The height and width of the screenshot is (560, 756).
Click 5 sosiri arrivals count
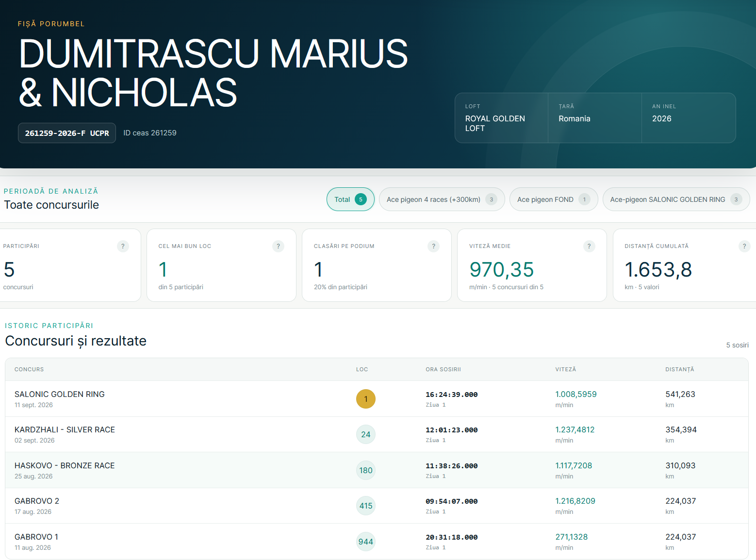738,345
